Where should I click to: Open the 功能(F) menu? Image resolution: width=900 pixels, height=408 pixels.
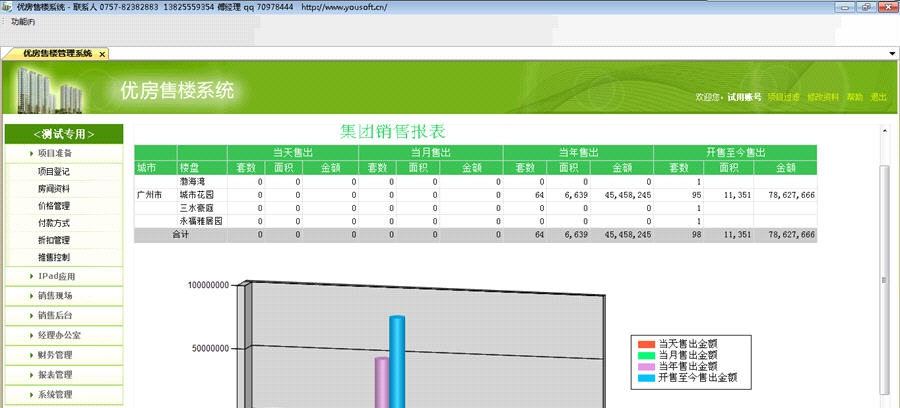[x=23, y=22]
